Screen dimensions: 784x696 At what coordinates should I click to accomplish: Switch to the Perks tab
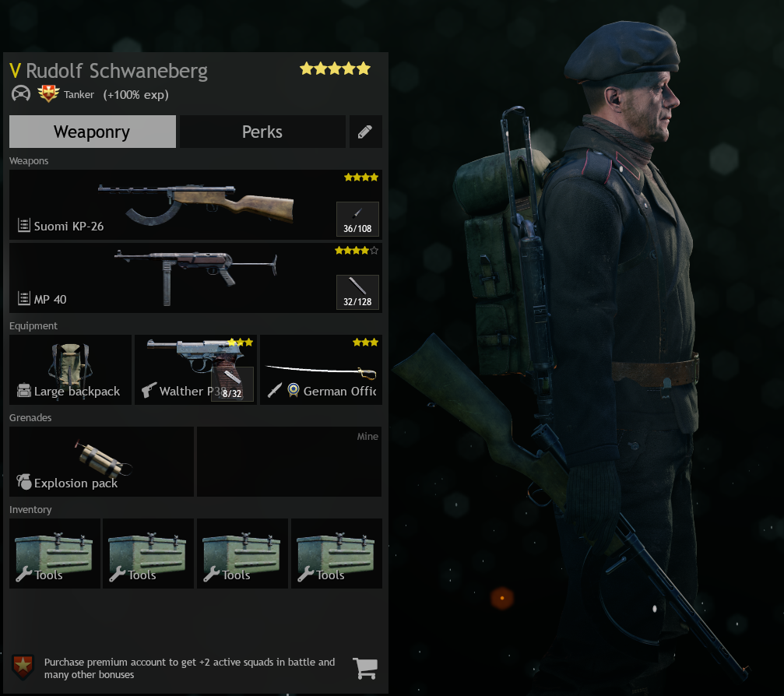(262, 132)
